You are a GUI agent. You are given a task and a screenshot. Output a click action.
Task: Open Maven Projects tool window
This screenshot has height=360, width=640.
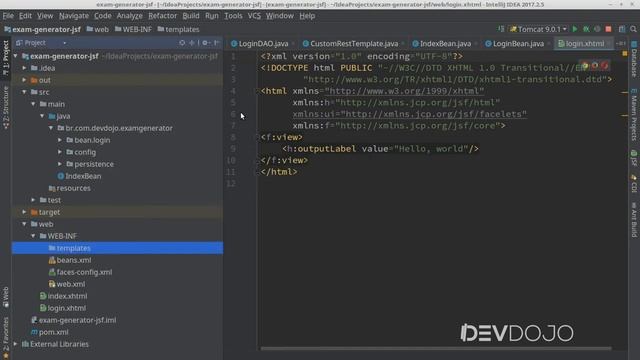tap(634, 115)
